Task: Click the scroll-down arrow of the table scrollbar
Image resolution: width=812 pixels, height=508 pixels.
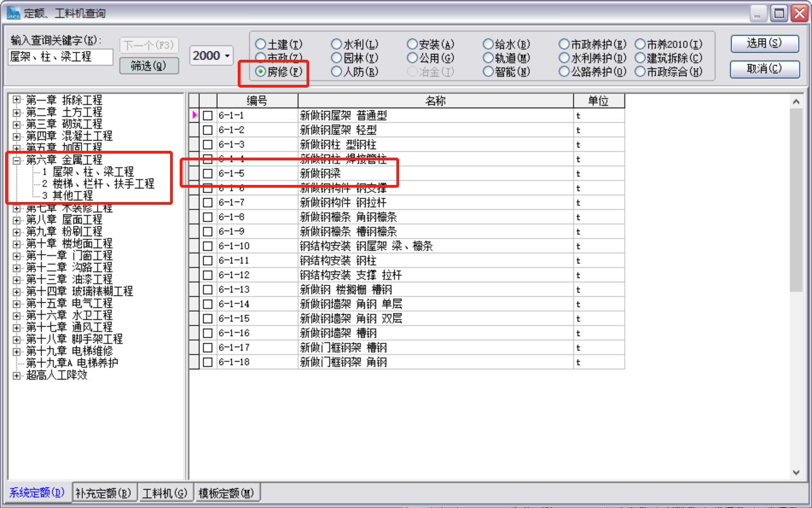Action: (x=796, y=473)
